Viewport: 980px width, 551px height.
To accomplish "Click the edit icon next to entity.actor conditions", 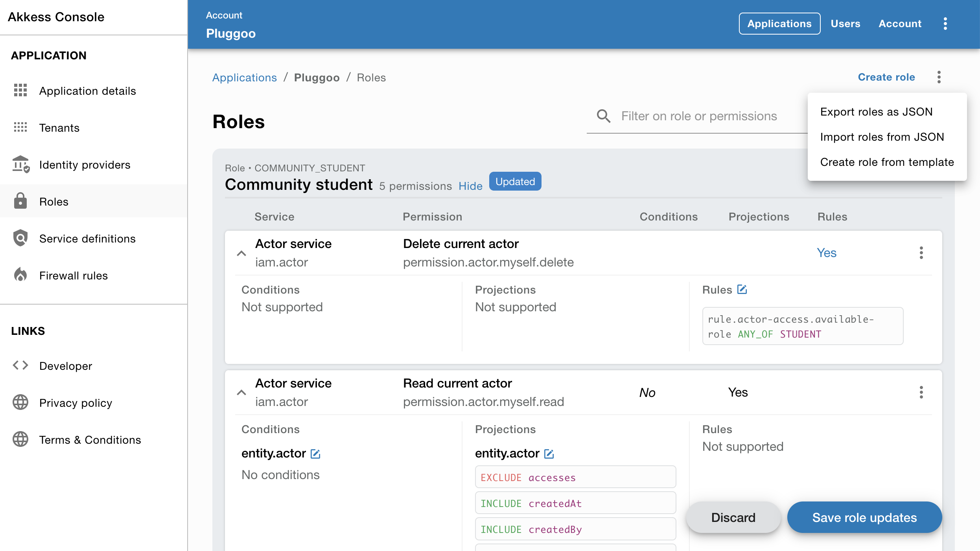I will tap(316, 454).
